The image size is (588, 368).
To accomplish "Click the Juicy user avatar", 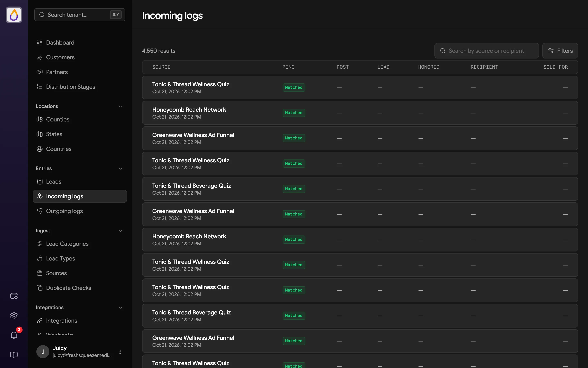I will click(x=43, y=352).
